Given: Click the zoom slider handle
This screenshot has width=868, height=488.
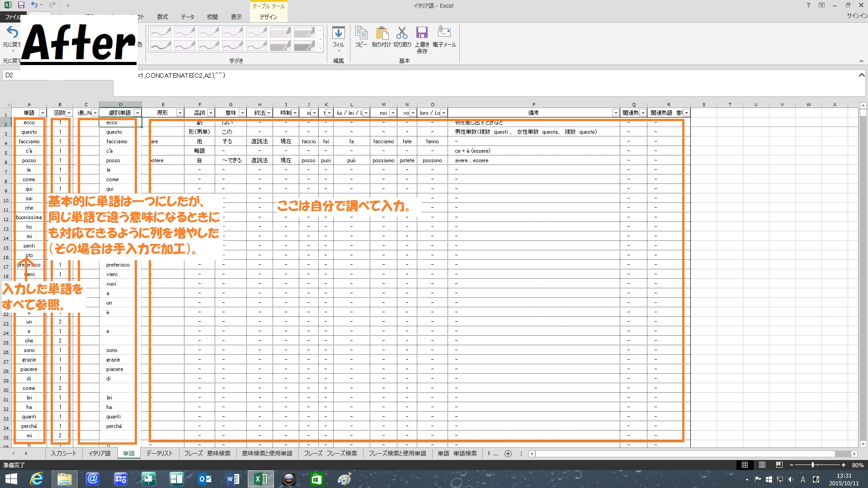Looking at the screenshot, I should click(x=813, y=465).
